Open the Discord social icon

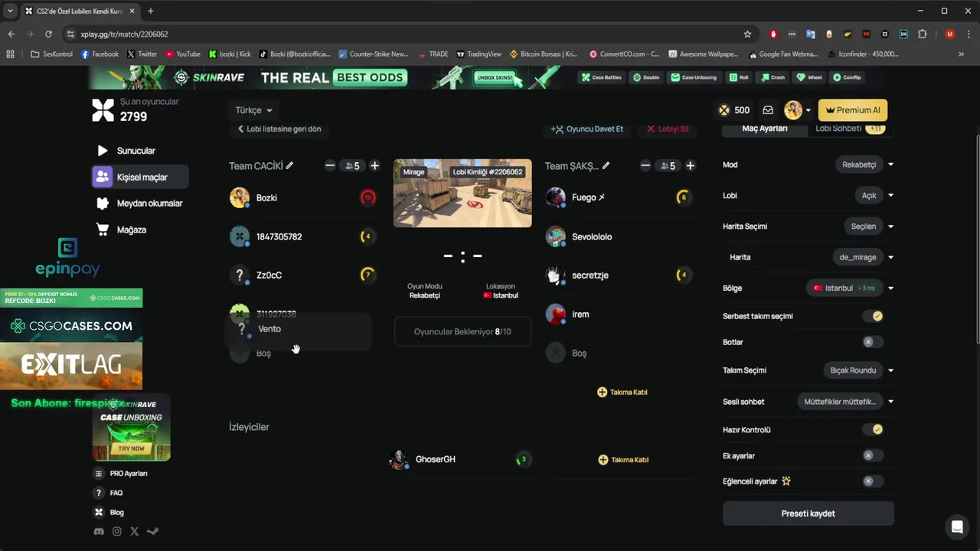pyautogui.click(x=99, y=531)
